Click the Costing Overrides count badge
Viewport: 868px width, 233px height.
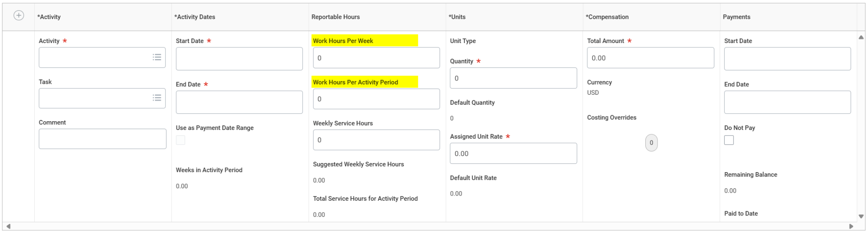tap(651, 143)
